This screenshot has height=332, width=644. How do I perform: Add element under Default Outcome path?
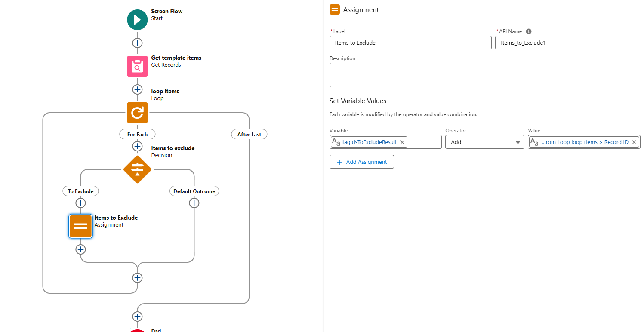[194, 203]
